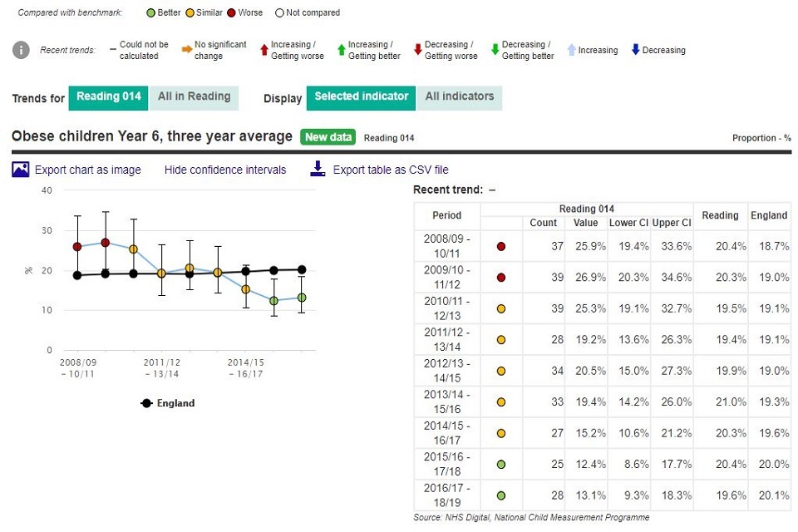Image resolution: width=798 pixels, height=532 pixels.
Task: Click the CSV download icon
Action: [317, 170]
